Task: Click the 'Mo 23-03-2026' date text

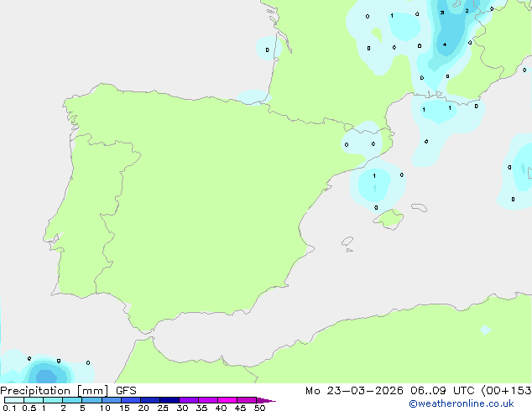Action: click(354, 391)
